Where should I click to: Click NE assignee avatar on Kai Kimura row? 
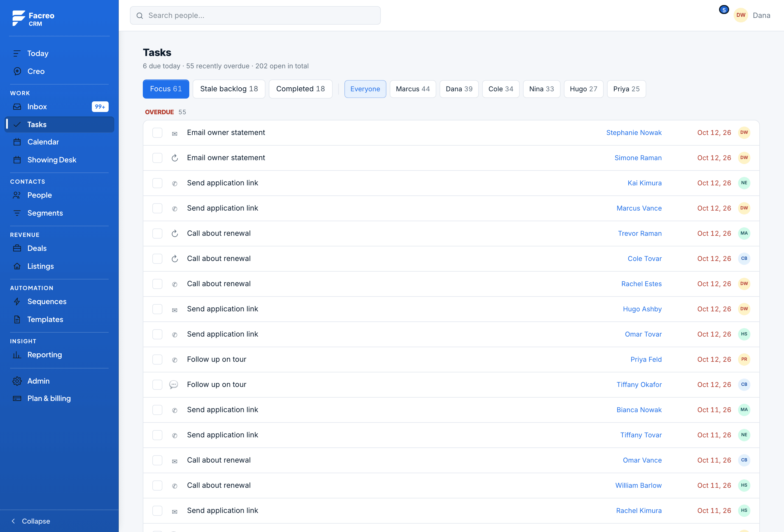[x=744, y=183]
